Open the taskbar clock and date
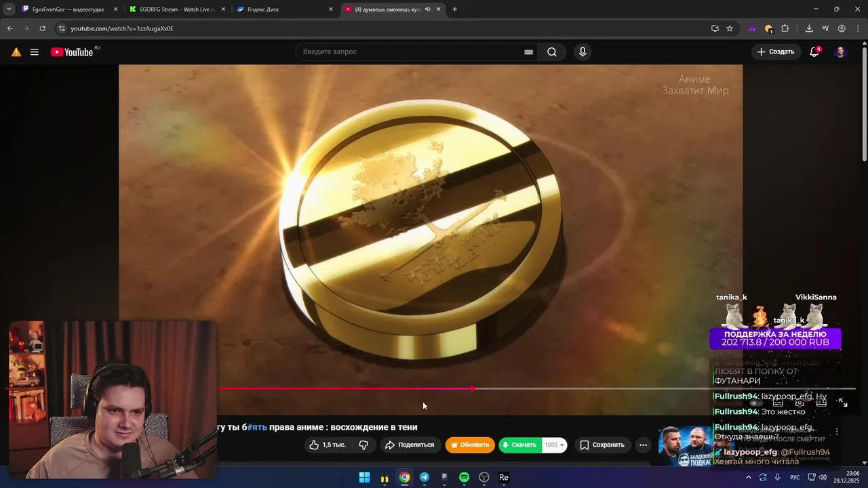Viewport: 868px width, 488px height. (x=847, y=477)
